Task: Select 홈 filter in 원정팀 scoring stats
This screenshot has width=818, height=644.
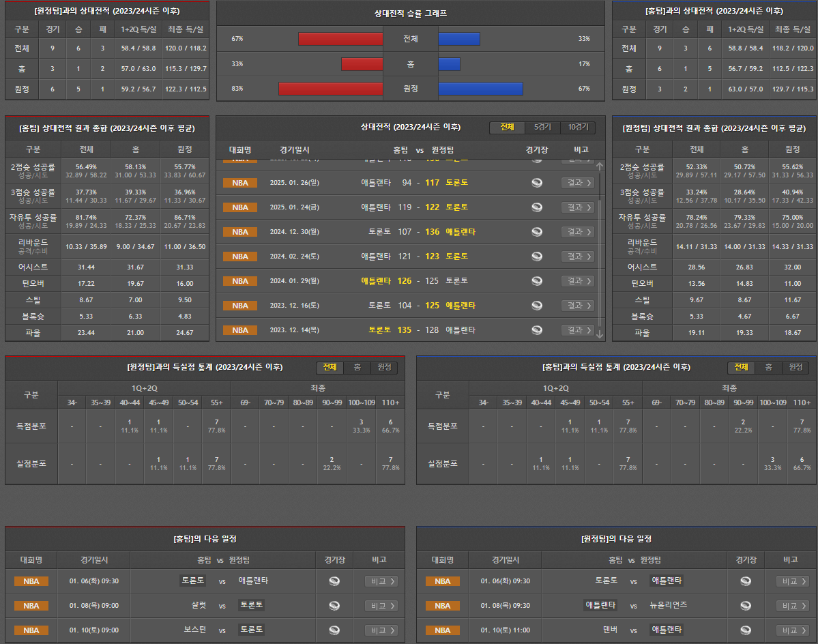Action: coord(357,368)
